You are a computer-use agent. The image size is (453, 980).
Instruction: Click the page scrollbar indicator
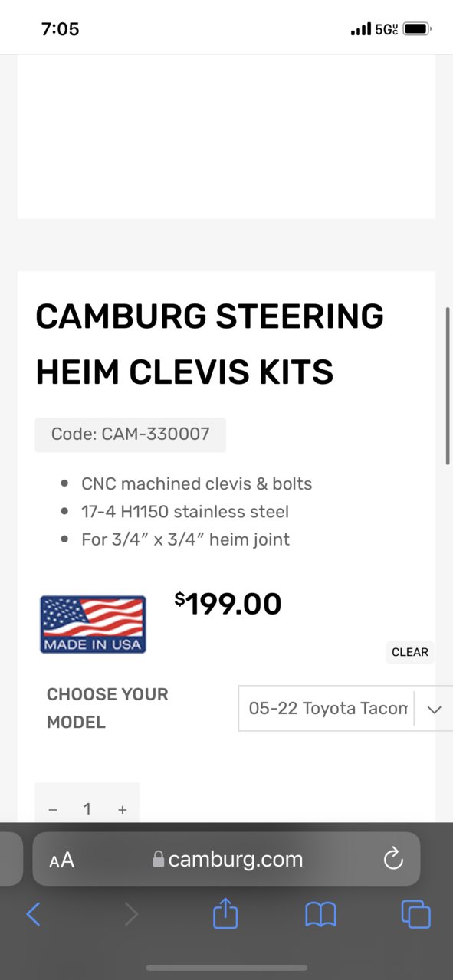[448, 385]
